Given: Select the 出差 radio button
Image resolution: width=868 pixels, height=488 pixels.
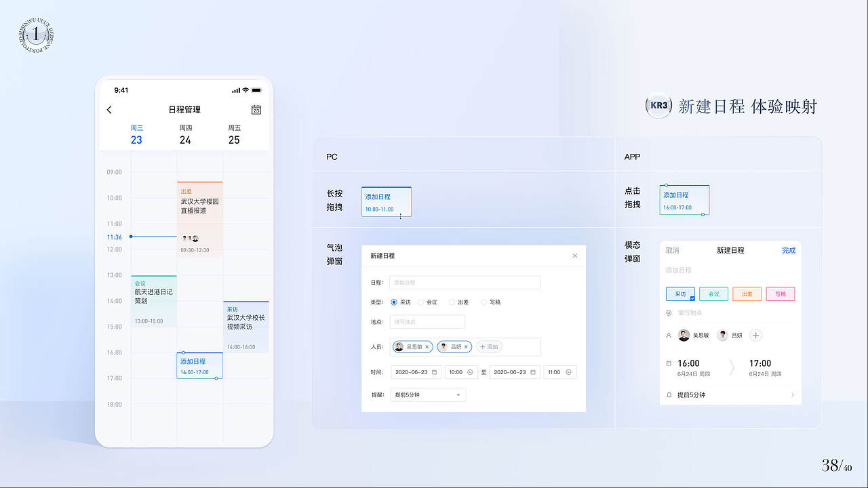Looking at the screenshot, I should (x=452, y=302).
